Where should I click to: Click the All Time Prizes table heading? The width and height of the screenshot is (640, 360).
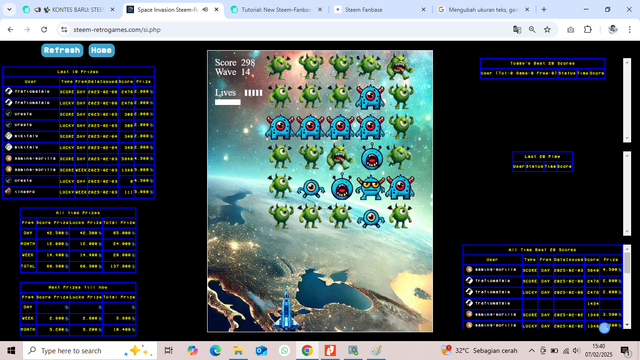(x=78, y=213)
